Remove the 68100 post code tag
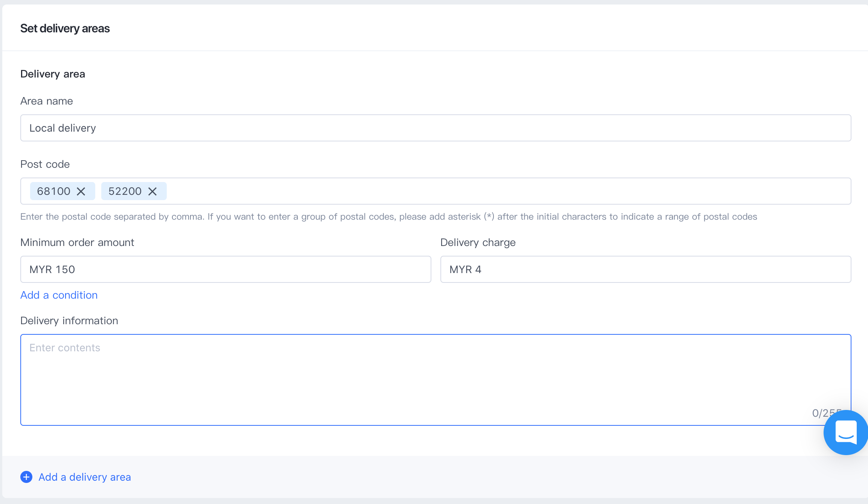The height and width of the screenshot is (504, 868). coord(81,191)
